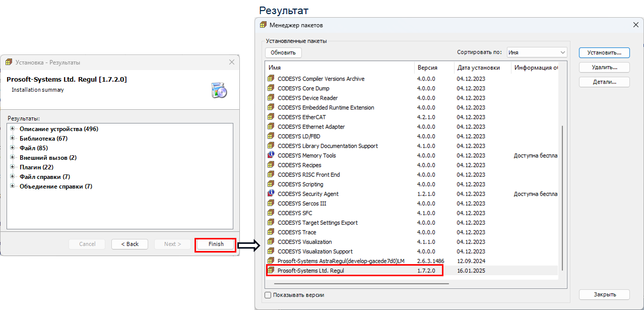Click the Обновить button
The width and height of the screenshot is (644, 310).
tap(283, 52)
